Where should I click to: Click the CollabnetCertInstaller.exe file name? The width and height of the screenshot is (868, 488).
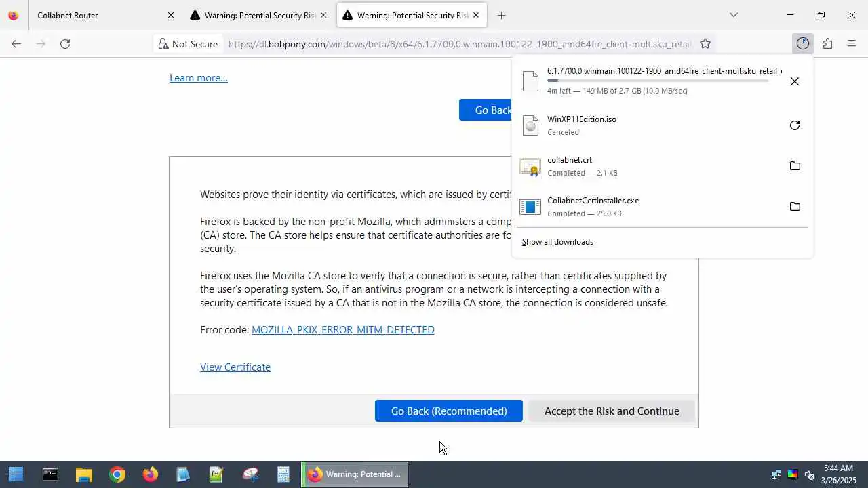593,201
